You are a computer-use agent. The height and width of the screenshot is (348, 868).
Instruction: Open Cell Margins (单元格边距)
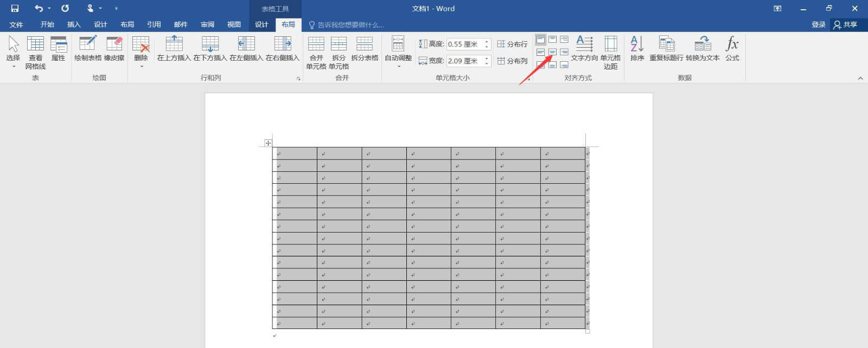(x=611, y=53)
